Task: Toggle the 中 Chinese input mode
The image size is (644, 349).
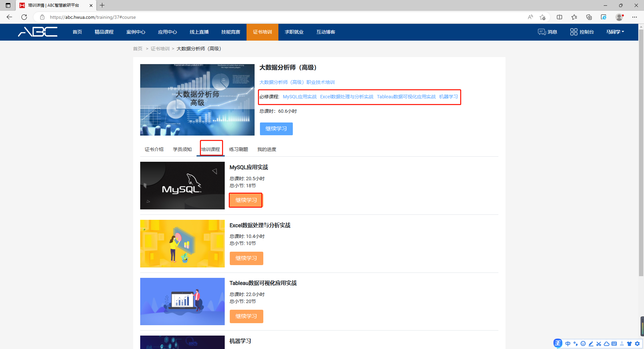Action: pos(568,344)
